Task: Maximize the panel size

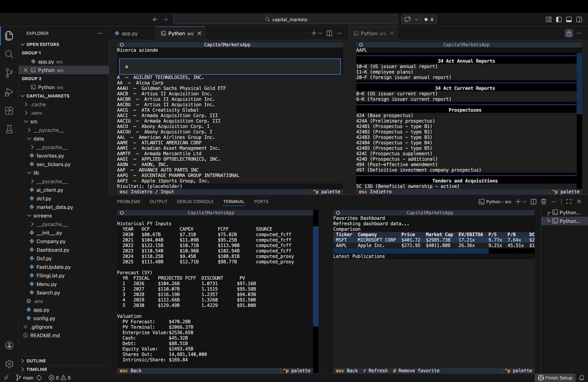Action: [x=569, y=201]
